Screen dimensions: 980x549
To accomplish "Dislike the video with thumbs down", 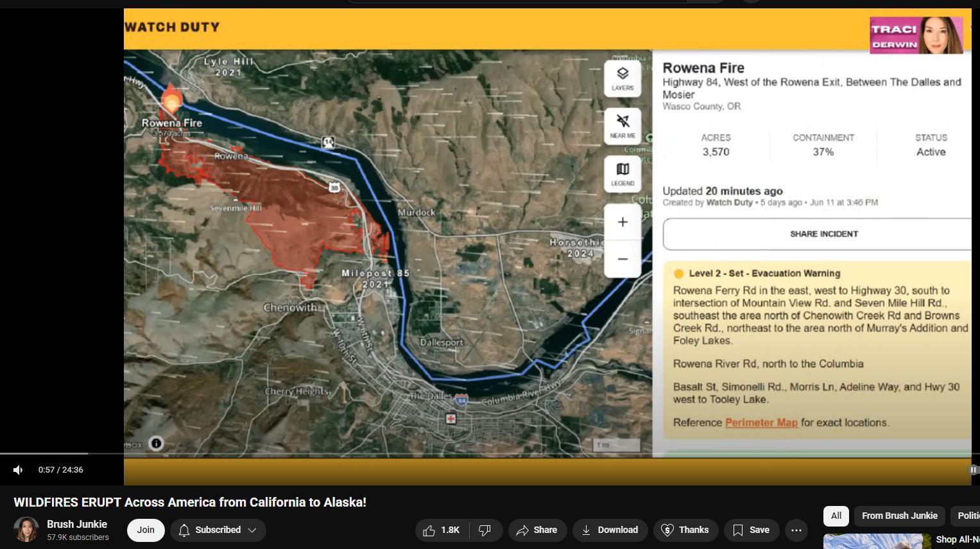I will 486,530.
